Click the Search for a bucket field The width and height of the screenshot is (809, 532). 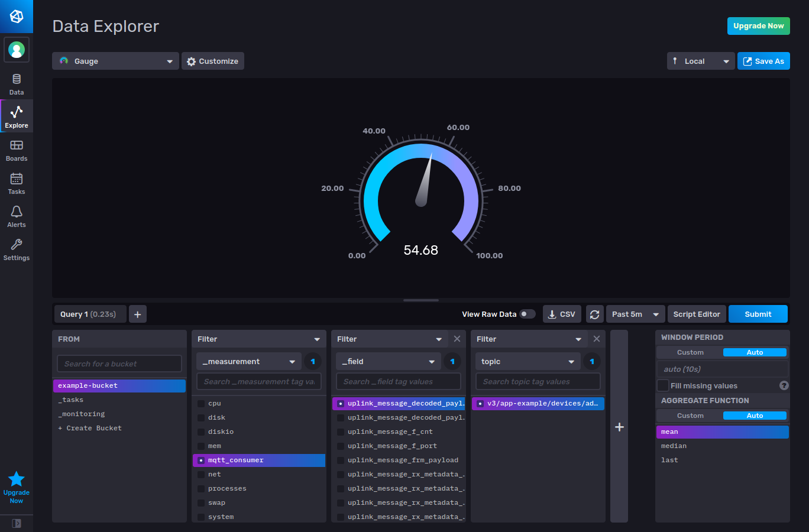[x=119, y=363]
